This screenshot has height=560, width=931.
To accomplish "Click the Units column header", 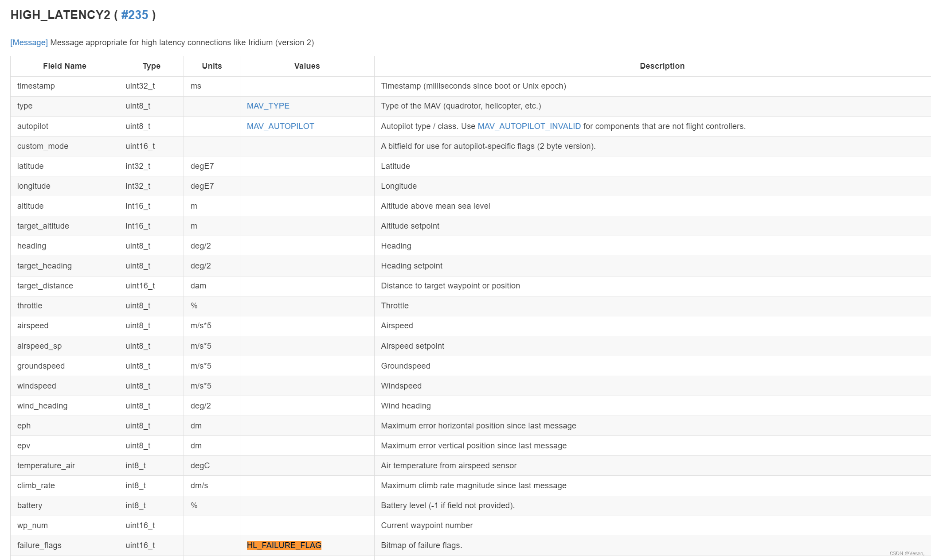I will click(x=211, y=66).
